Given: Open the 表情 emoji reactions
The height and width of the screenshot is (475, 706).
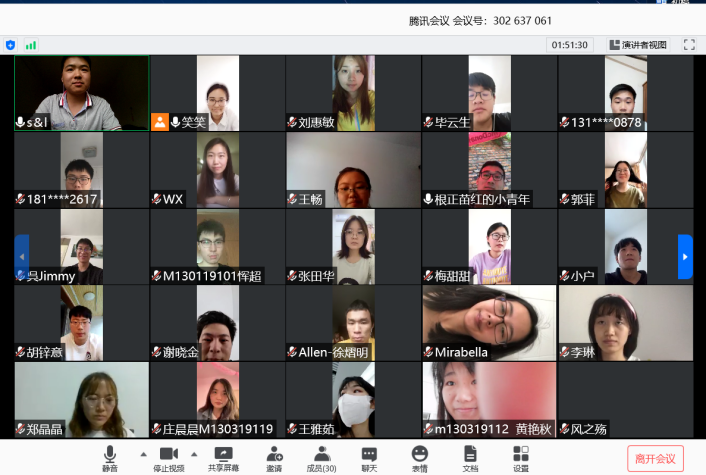Looking at the screenshot, I should coord(420,458).
